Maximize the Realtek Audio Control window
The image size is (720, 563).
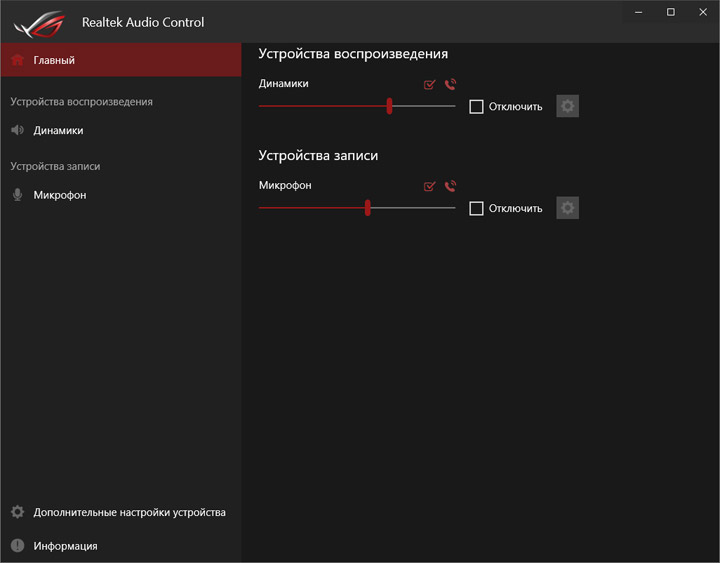pos(671,12)
